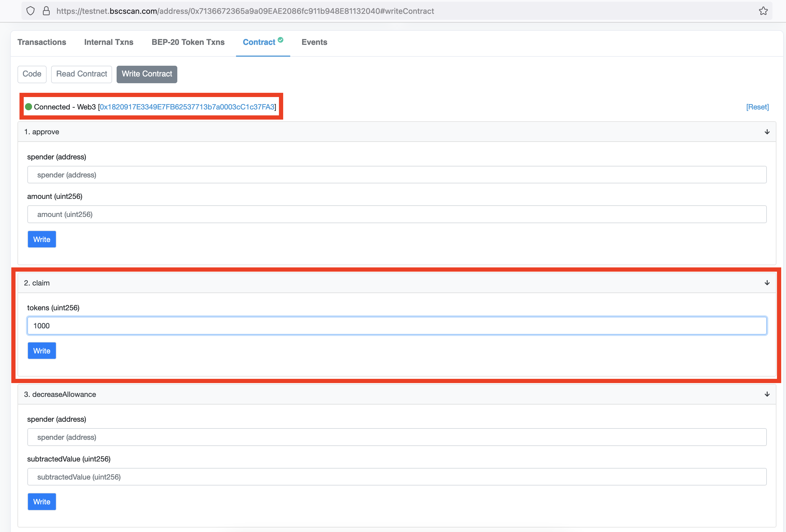This screenshot has width=786, height=532.
Task: Collapse the decreaseAllowance section arrow
Action: tap(767, 394)
